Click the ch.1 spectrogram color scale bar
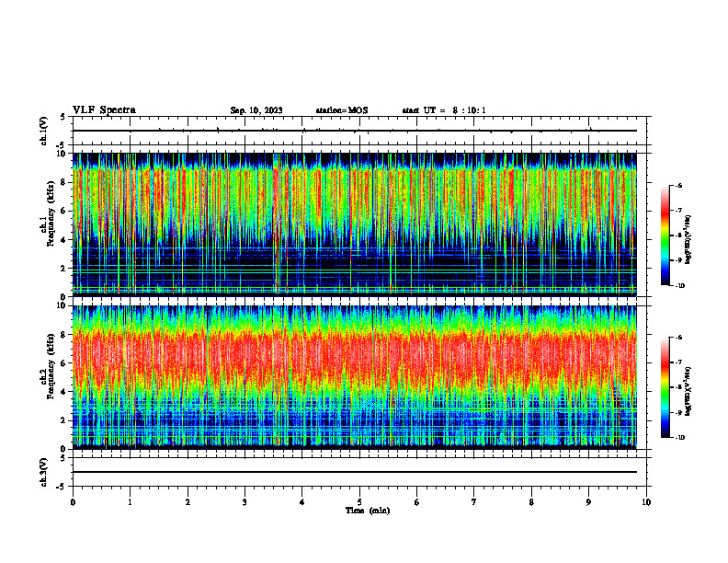 pyautogui.click(x=665, y=236)
